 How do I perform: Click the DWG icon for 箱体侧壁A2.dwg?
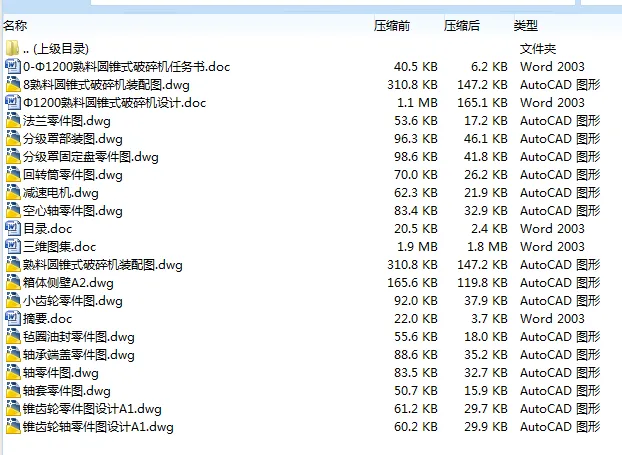tap(13, 282)
